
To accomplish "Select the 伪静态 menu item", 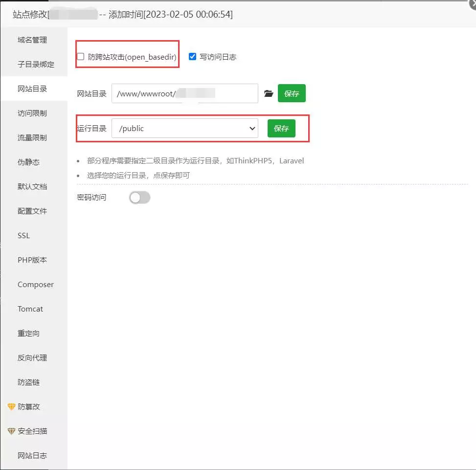I will [28, 162].
